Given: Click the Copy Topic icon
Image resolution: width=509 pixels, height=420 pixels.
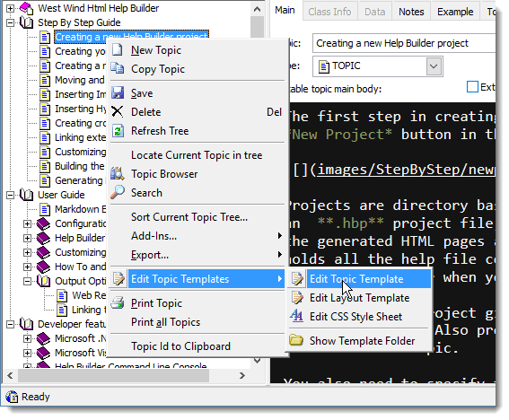Looking at the screenshot, I should (118, 69).
